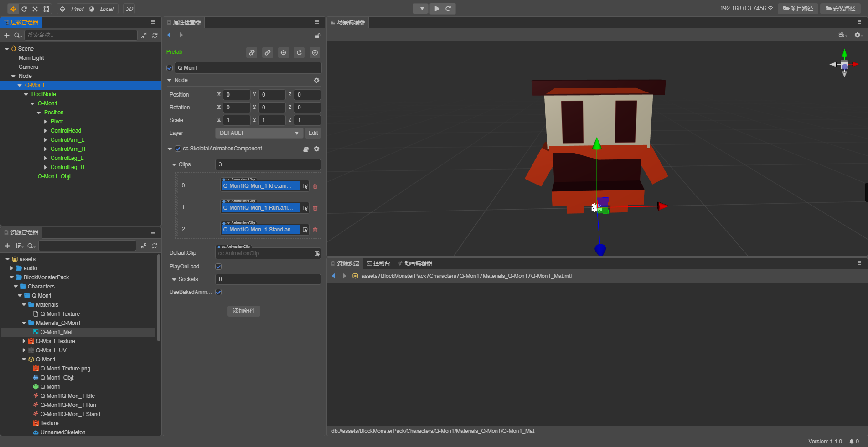The width and height of the screenshot is (868, 447).
Task: Select the scale transform tool
Action: click(x=35, y=9)
